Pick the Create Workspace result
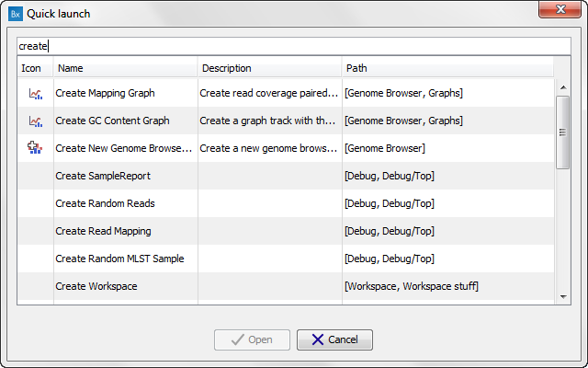This screenshot has height=368, width=588. [286, 286]
